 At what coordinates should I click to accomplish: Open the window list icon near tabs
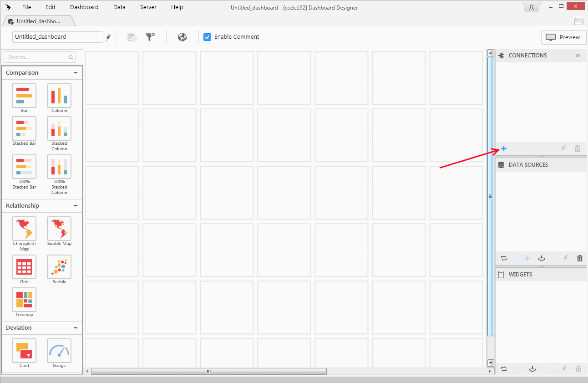578,21
